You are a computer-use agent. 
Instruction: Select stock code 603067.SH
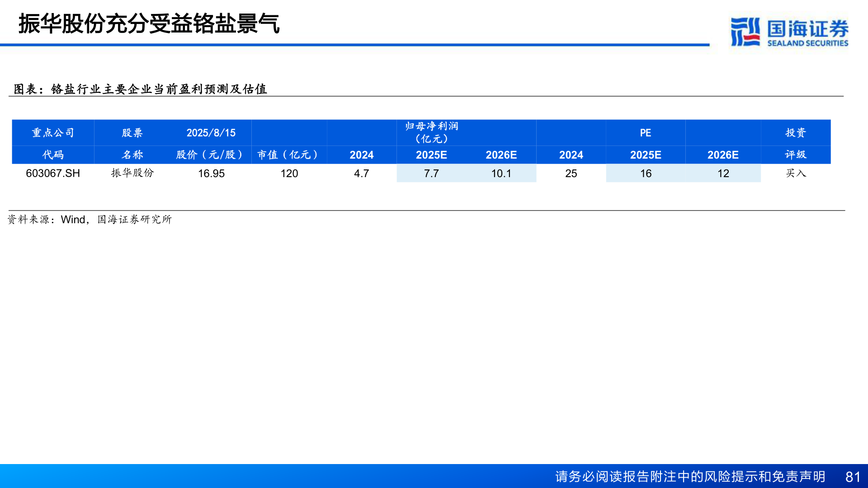click(x=53, y=173)
